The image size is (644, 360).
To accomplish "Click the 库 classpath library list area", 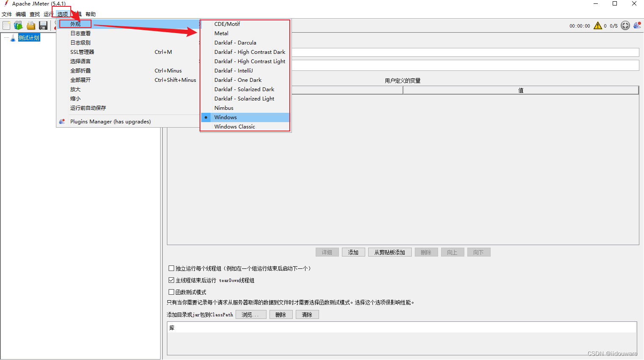I will (x=402, y=338).
